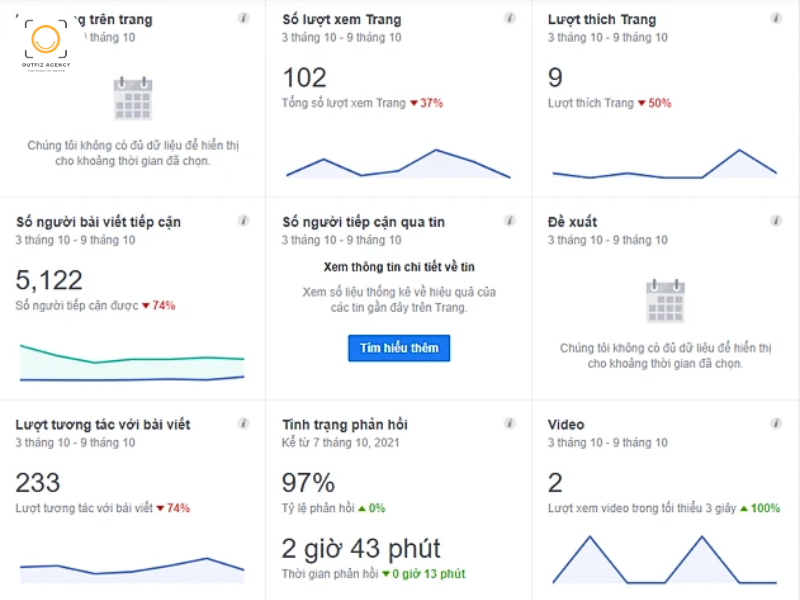
Task: Click info icon on Số lượt xem Trang card
Action: pyautogui.click(x=510, y=18)
